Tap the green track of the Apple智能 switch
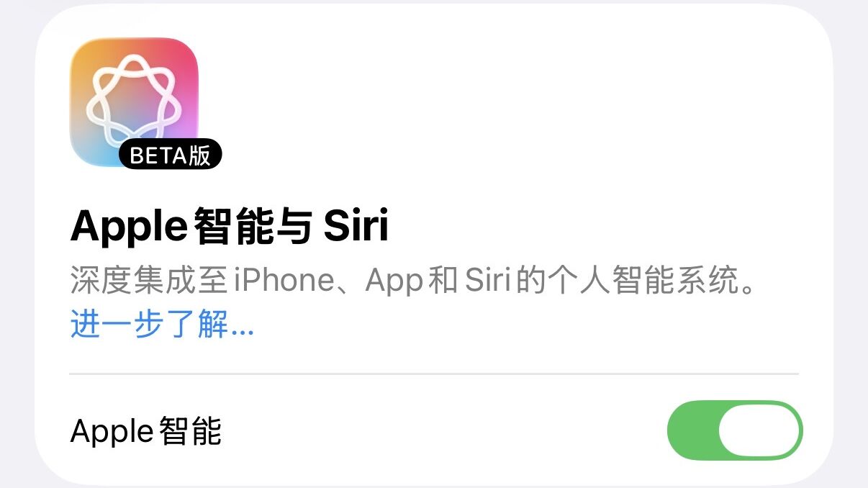The height and width of the screenshot is (488, 868). (692, 430)
